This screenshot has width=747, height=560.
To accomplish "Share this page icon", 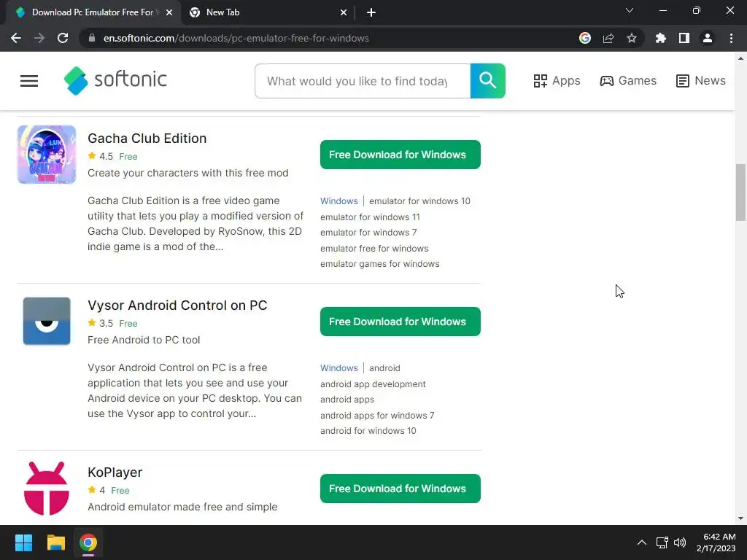I will [x=608, y=38].
